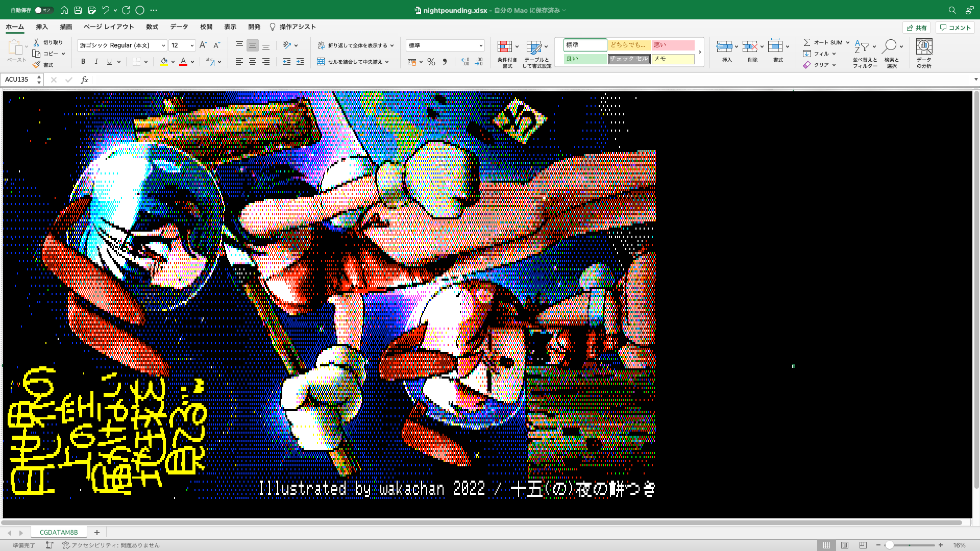Click the Undo arrow icon

(x=106, y=10)
